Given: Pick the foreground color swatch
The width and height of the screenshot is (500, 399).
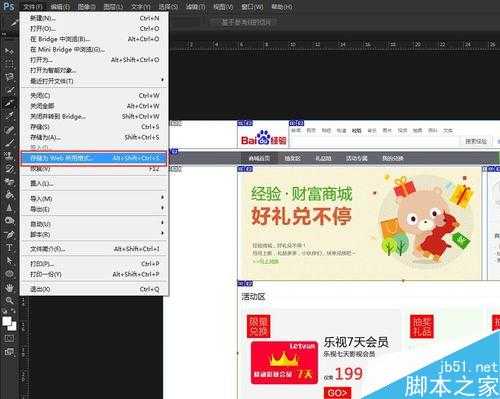Looking at the screenshot, I should [x=6, y=321].
